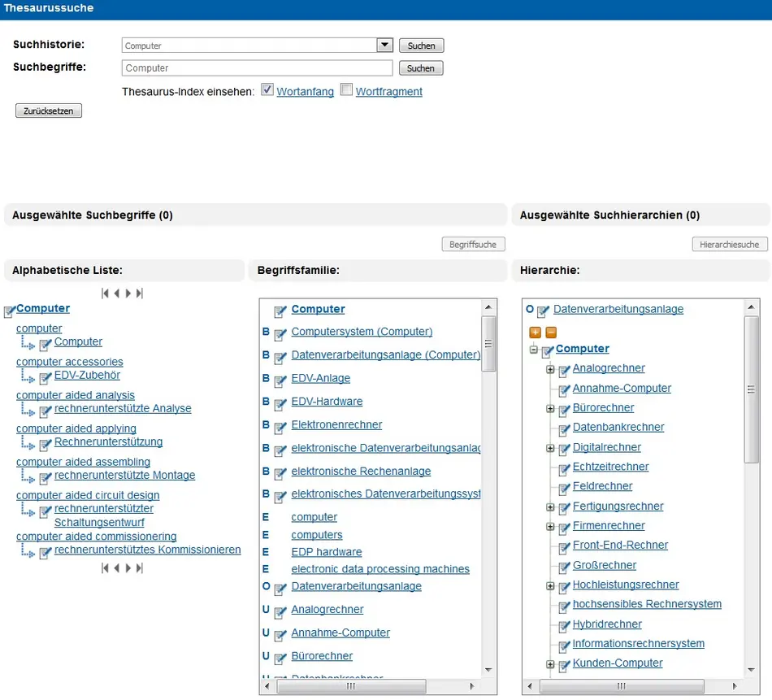Enable the Wortfragment checkbox

(346, 90)
